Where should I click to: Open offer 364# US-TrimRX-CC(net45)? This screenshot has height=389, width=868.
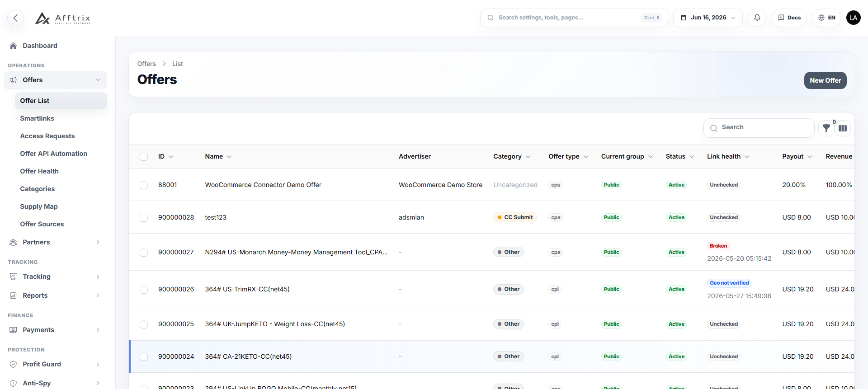tap(247, 289)
